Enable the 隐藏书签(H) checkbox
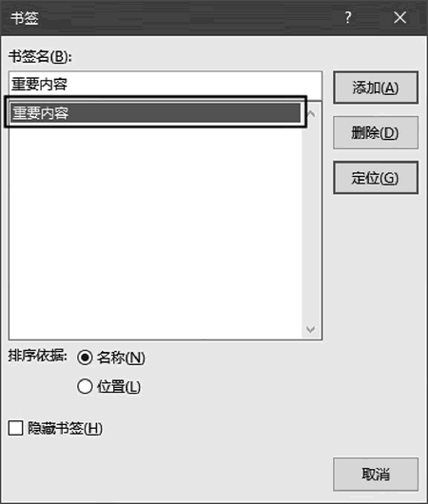The image size is (428, 504). pos(15,429)
